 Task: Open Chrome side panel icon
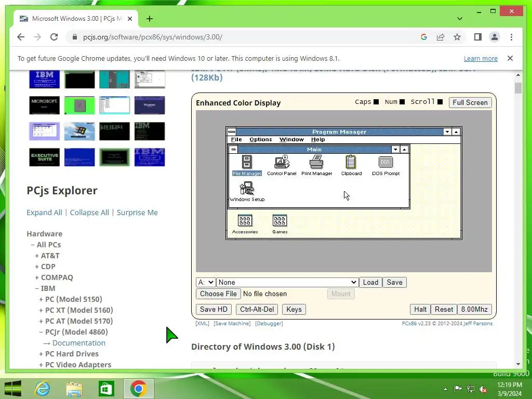click(x=478, y=37)
